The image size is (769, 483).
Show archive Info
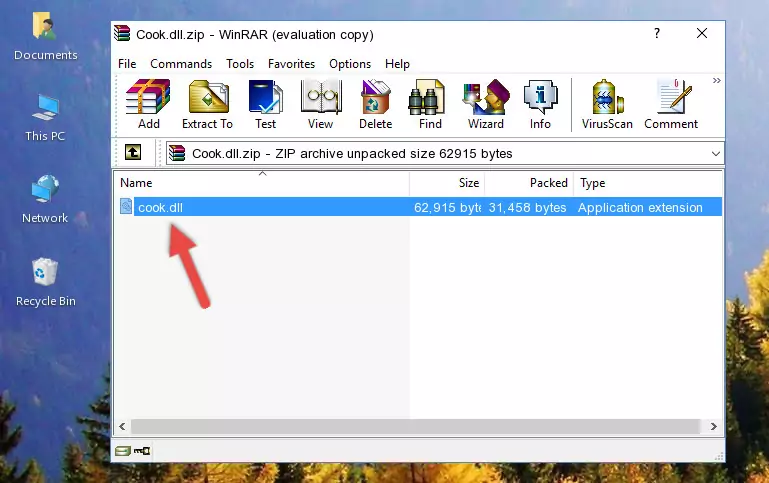click(540, 104)
